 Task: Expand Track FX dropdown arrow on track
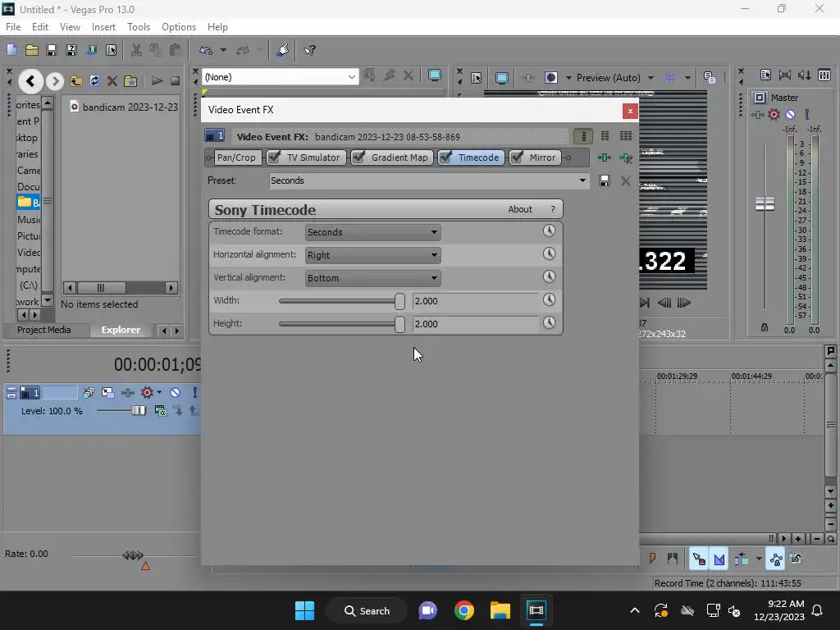(x=159, y=393)
